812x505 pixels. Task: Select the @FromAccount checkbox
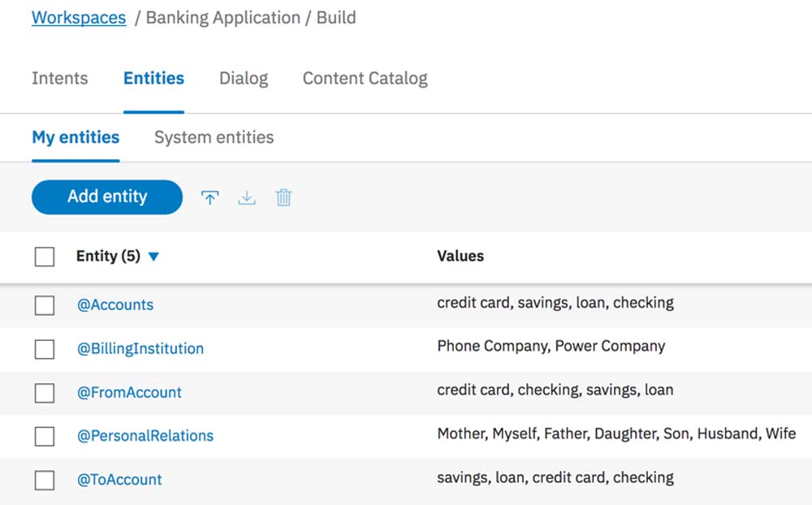(x=45, y=393)
